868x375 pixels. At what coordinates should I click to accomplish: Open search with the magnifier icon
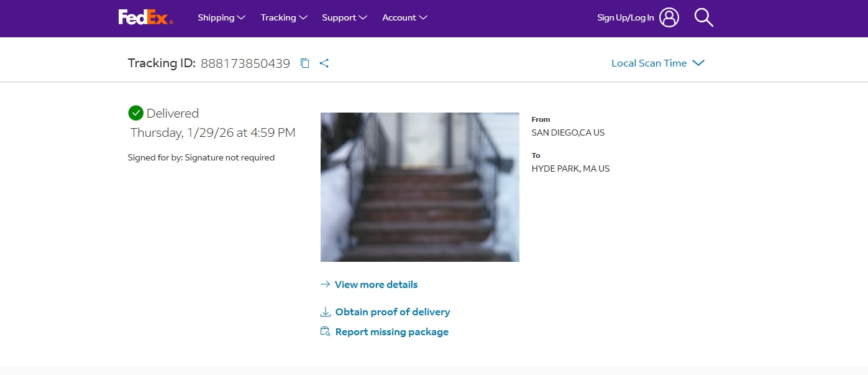pos(703,17)
